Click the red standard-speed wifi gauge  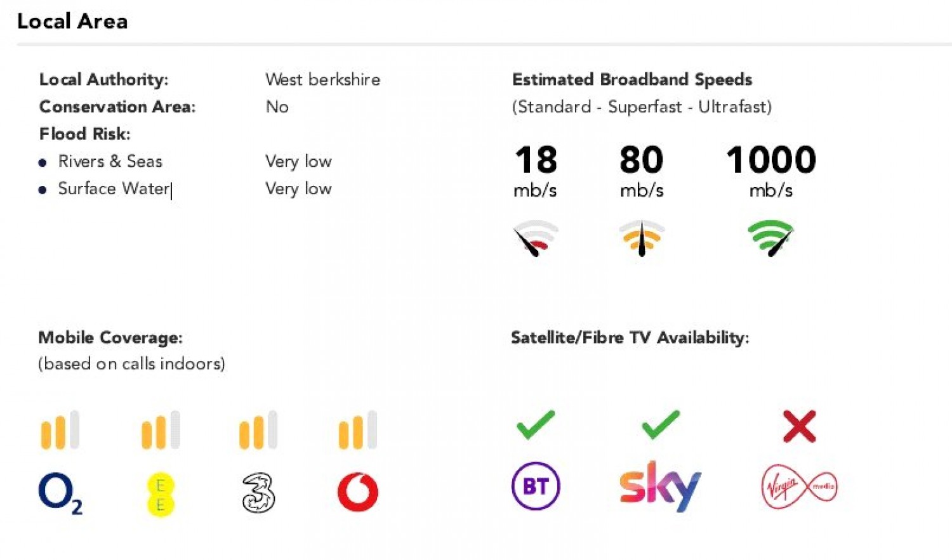tap(536, 238)
